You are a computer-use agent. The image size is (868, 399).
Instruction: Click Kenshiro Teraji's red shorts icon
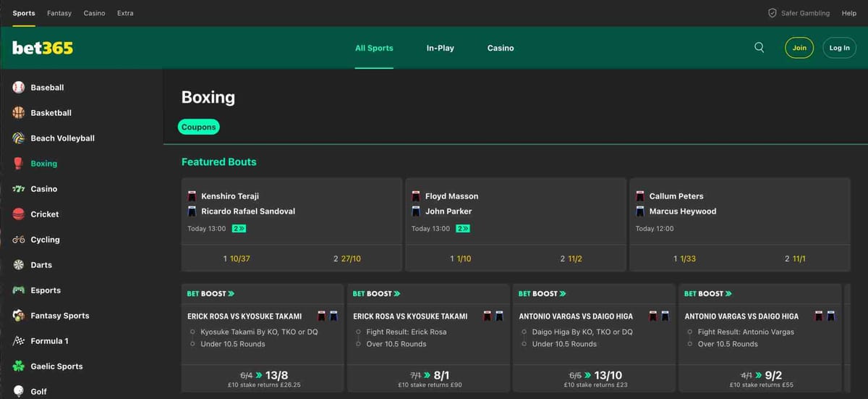pos(192,196)
